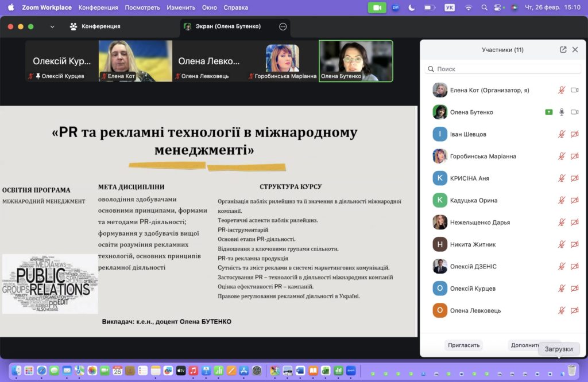Click the Поиск participant search field

tap(503, 69)
